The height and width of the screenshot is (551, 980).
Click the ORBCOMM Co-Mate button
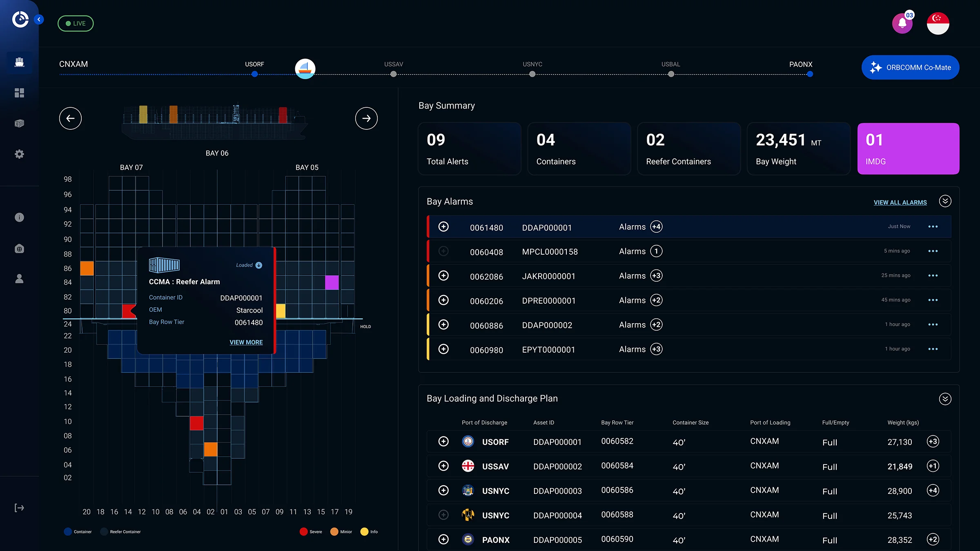pyautogui.click(x=910, y=67)
